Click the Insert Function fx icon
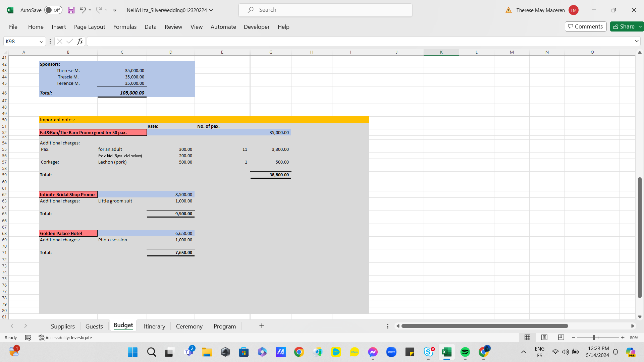The image size is (644, 362). tap(80, 41)
